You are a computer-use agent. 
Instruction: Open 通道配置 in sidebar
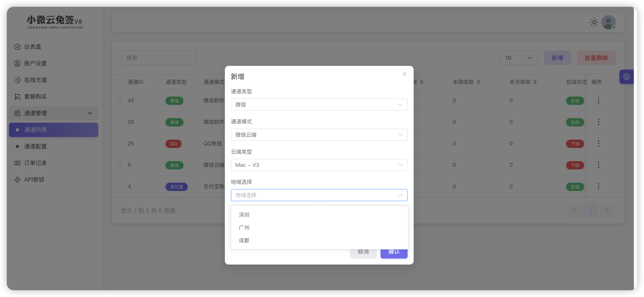pyautogui.click(x=53, y=146)
